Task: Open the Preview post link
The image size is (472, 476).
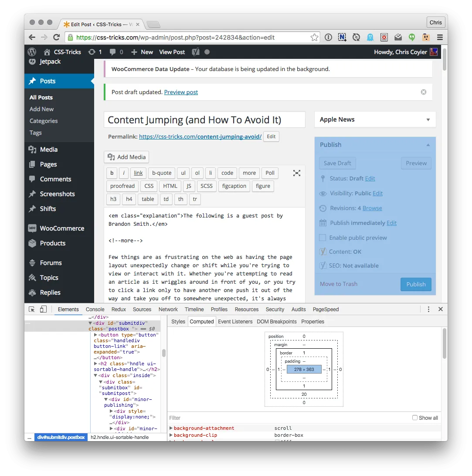Action: pos(181,92)
